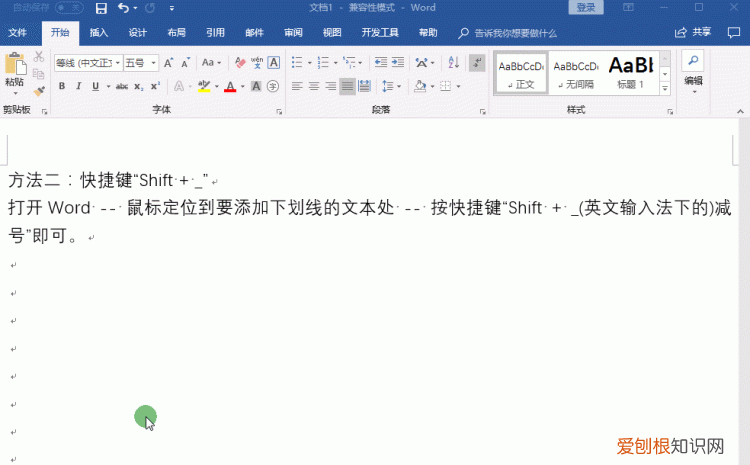Viewport: 750px width, 465px height.
Task: Undo the last action
Action: [x=123, y=8]
